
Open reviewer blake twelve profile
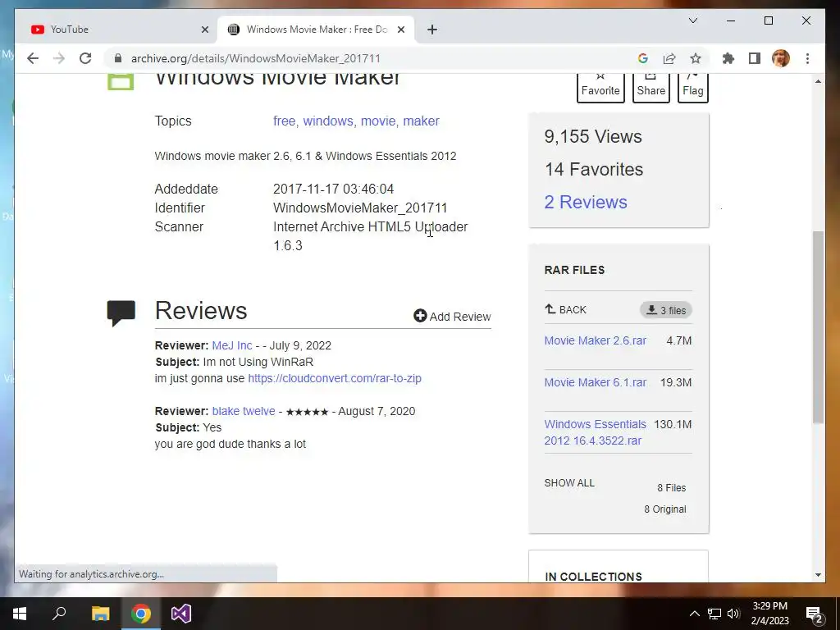tap(244, 411)
